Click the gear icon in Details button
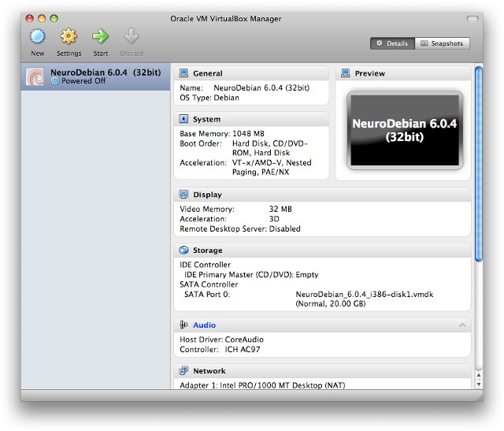The height and width of the screenshot is (431, 504). (x=380, y=43)
